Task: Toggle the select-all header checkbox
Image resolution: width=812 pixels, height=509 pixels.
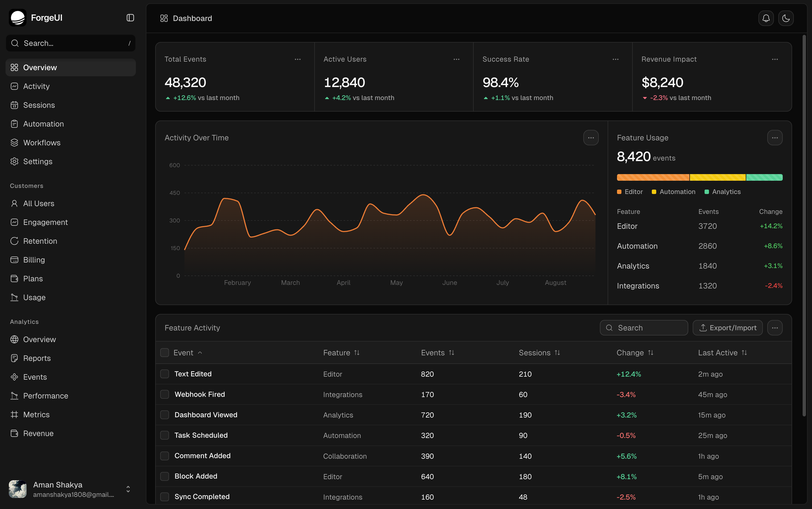Action: (165, 353)
